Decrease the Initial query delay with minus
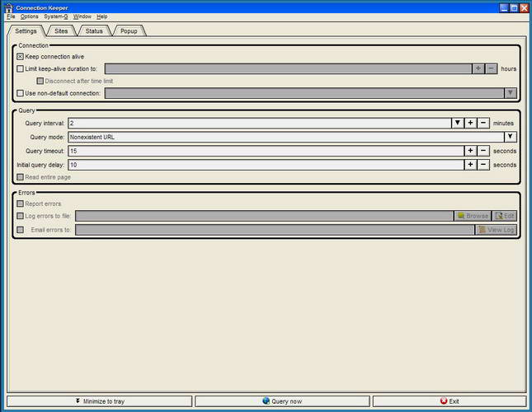 [x=483, y=165]
